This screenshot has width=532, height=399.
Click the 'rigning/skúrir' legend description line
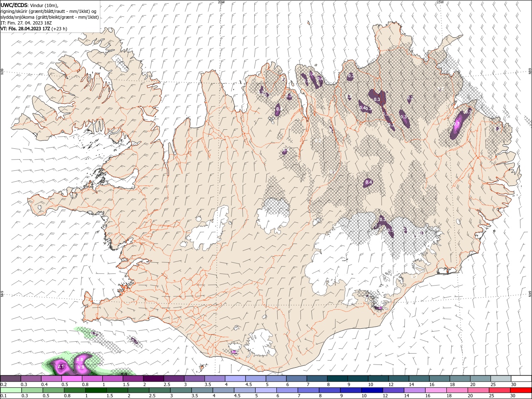(x=49, y=11)
